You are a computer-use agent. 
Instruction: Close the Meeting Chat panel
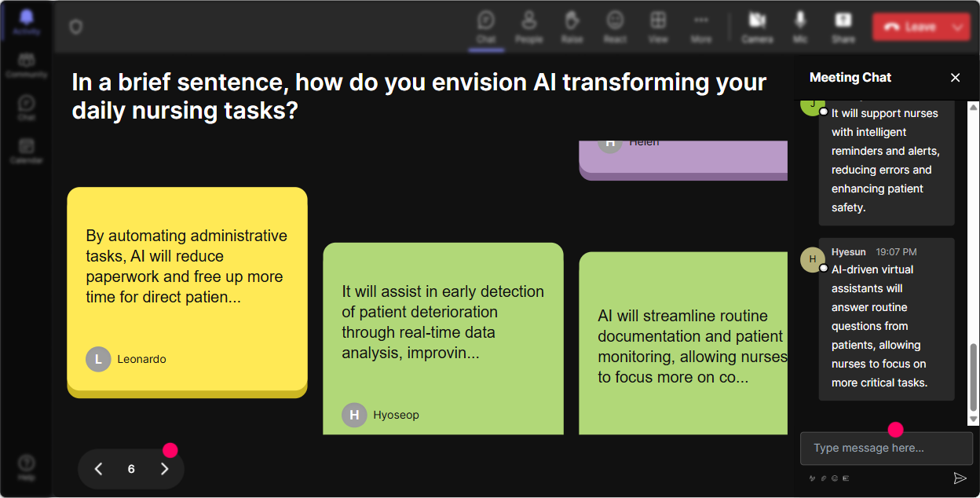click(x=956, y=78)
